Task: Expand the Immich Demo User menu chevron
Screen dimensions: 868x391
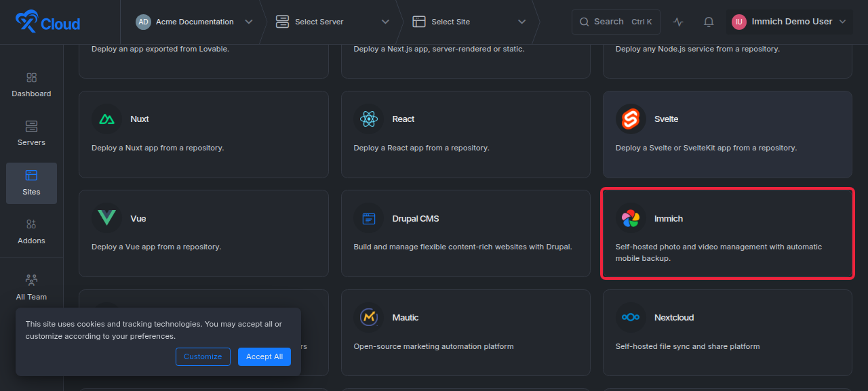Action: coord(842,22)
